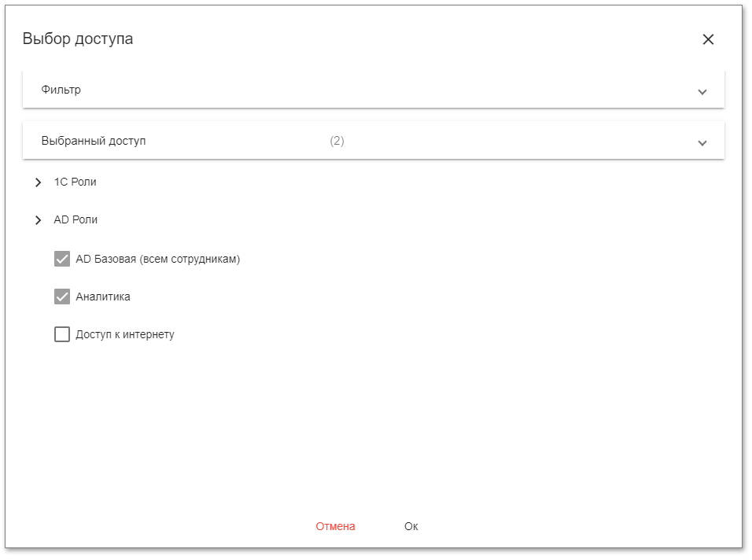Viewport: 752px width, 560px height.
Task: Collapse the AD Роли tree arrow
Action: click(x=39, y=220)
